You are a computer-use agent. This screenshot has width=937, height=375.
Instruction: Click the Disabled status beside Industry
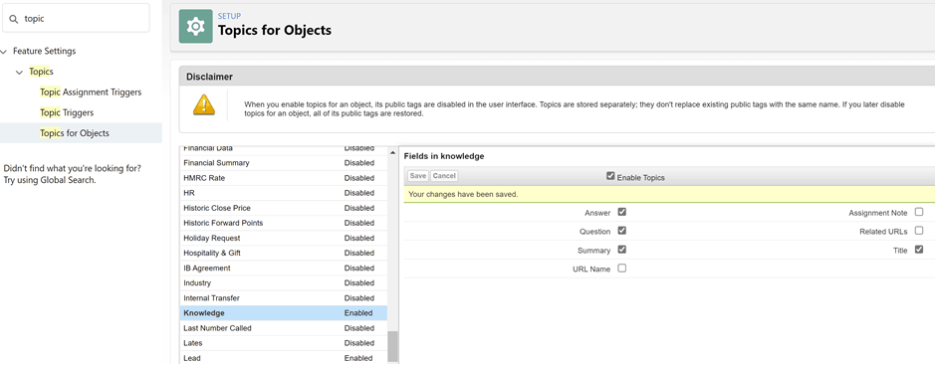[359, 283]
